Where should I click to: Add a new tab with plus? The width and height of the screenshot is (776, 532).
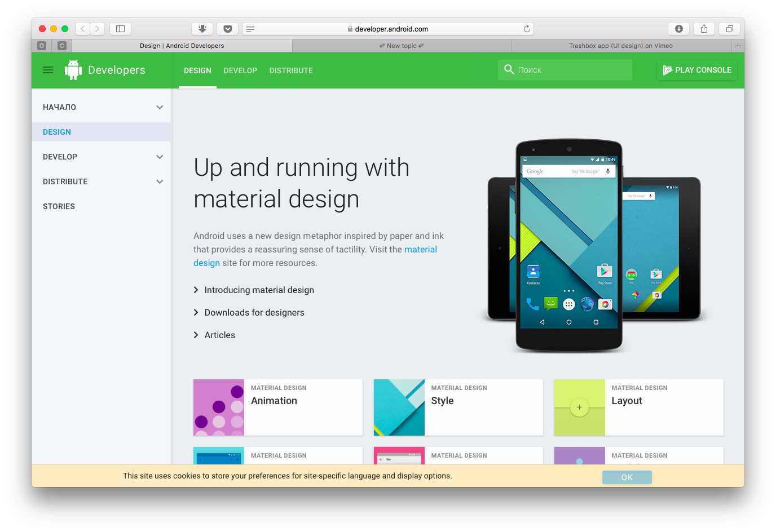click(x=738, y=46)
